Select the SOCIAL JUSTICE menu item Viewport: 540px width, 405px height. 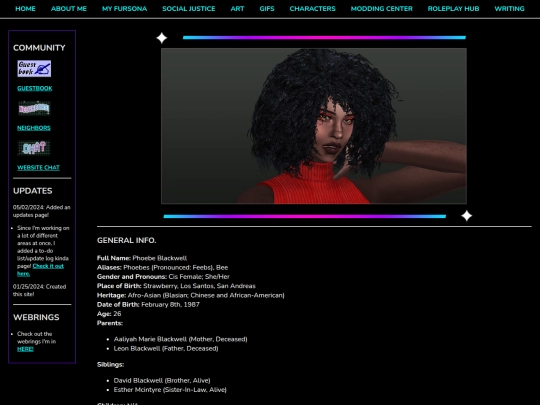pos(189,9)
